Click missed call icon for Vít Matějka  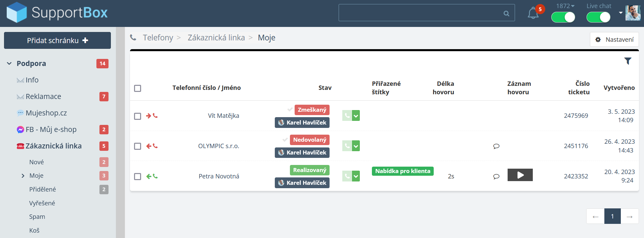point(152,115)
